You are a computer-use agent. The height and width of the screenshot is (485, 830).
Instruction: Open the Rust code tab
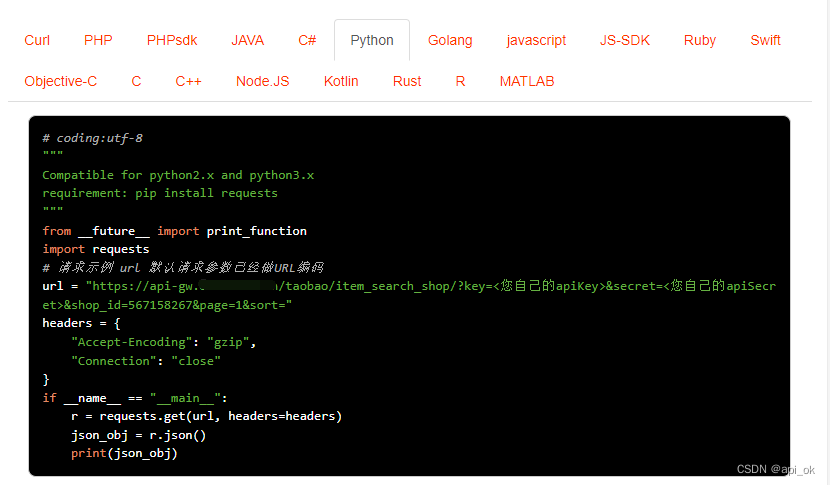(407, 81)
